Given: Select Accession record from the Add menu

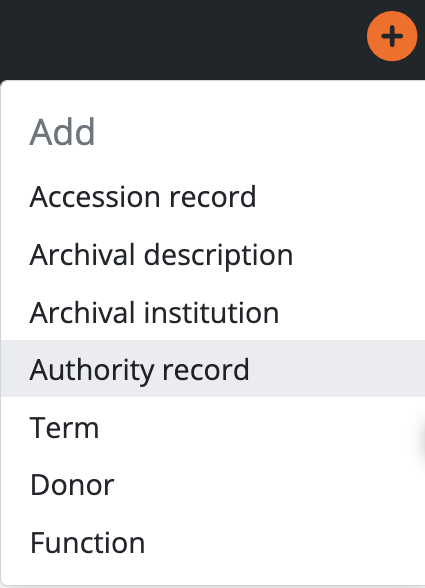Looking at the screenshot, I should point(213,196).
